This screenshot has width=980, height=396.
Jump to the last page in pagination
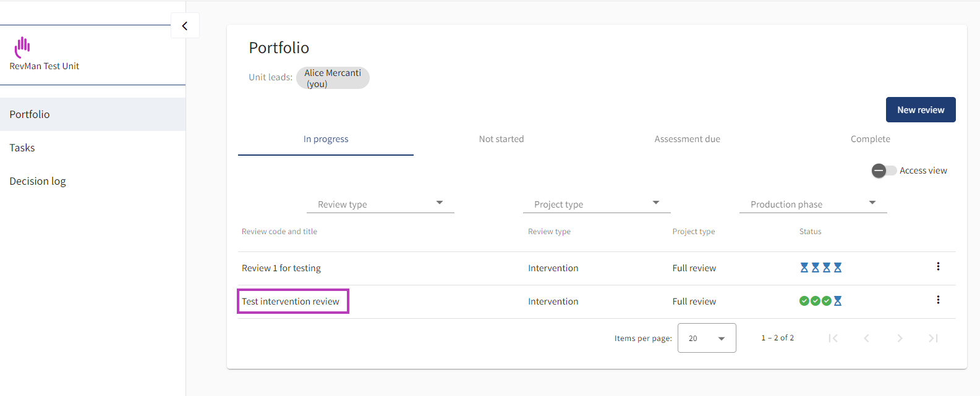933,338
